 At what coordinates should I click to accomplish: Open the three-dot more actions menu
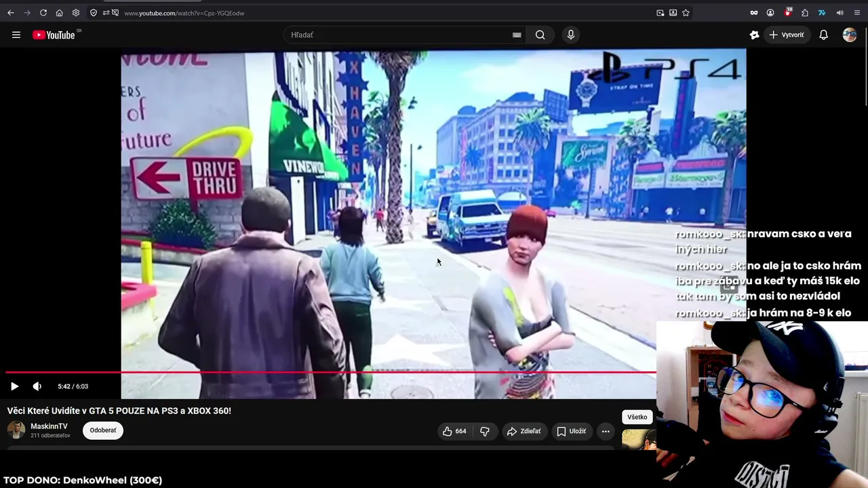point(606,431)
